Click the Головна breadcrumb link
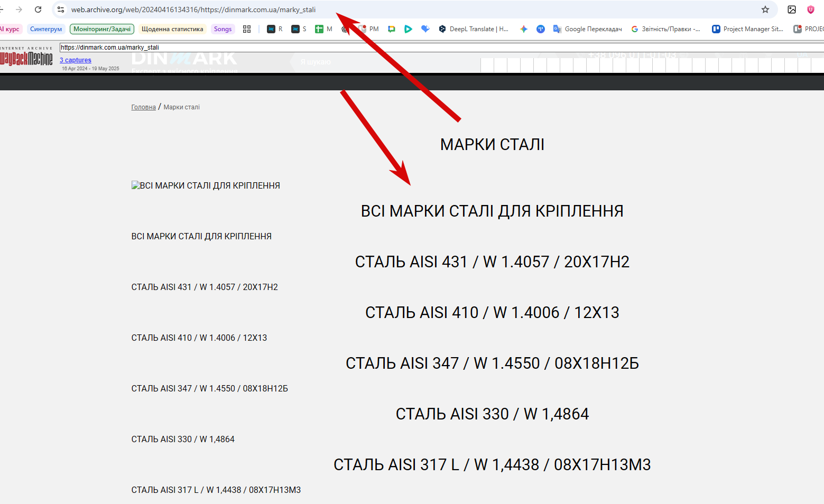The width and height of the screenshot is (824, 504). coord(144,107)
